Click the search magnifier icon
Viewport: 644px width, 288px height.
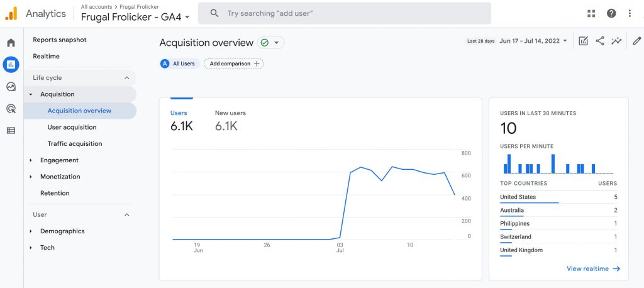coord(214,13)
